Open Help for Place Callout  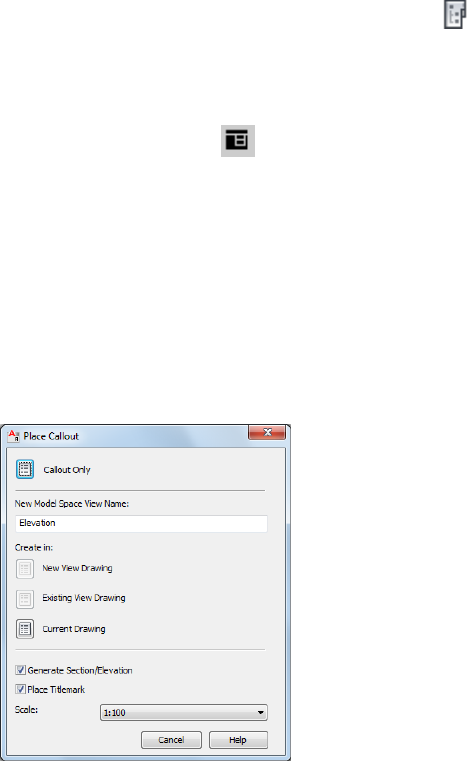point(238,740)
